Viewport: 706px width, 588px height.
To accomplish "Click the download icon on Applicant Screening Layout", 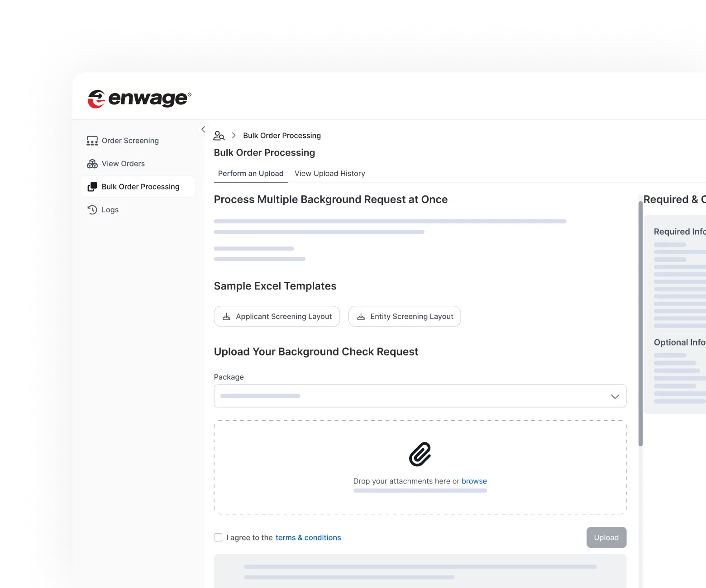I will click(226, 316).
